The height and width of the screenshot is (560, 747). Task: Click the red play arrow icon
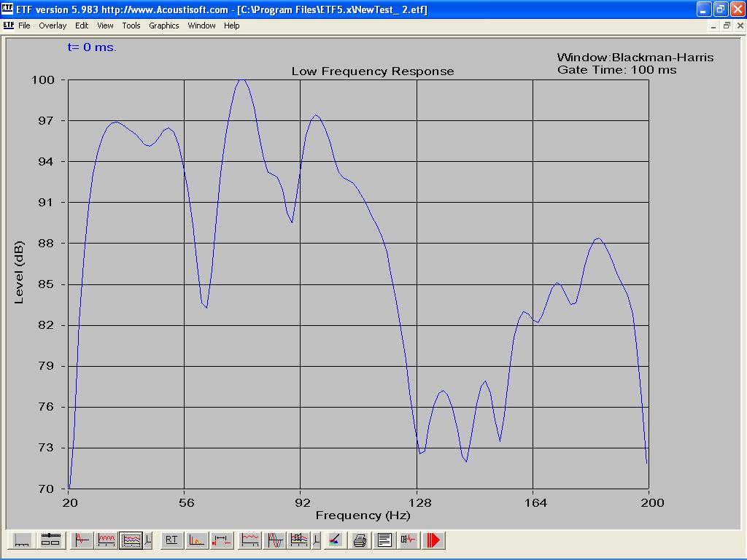tap(434, 540)
